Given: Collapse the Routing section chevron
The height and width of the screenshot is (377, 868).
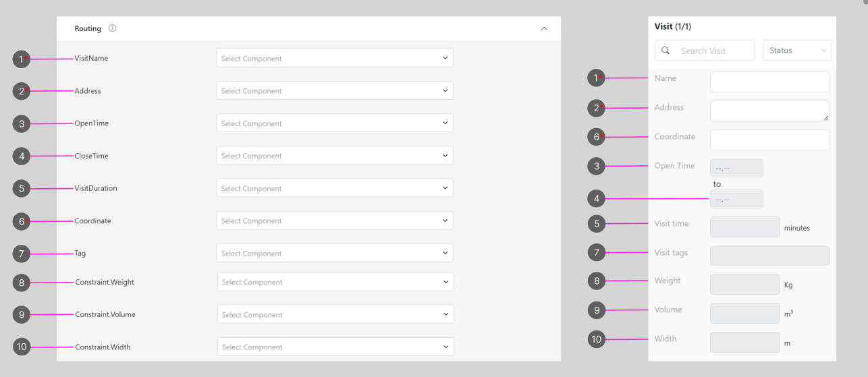Looking at the screenshot, I should coord(544,29).
